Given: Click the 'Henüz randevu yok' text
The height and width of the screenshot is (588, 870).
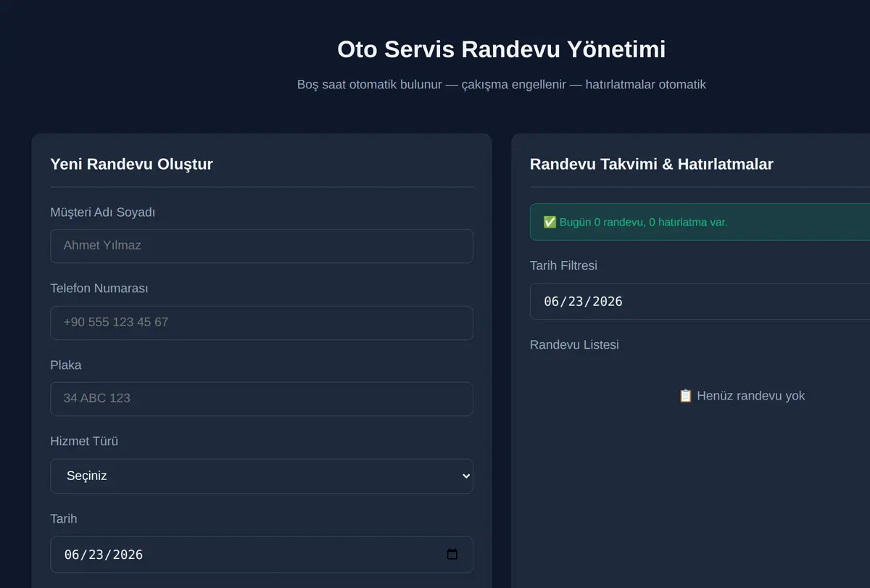Looking at the screenshot, I should click(750, 396).
